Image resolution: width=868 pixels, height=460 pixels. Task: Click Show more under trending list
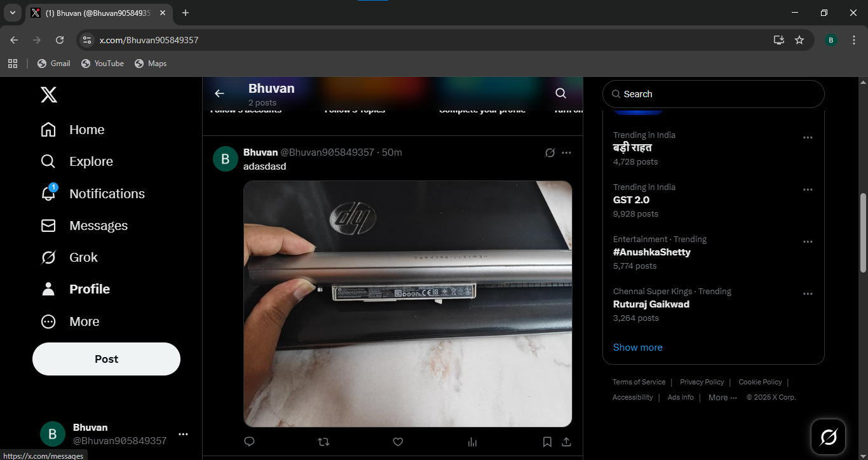pyautogui.click(x=637, y=348)
